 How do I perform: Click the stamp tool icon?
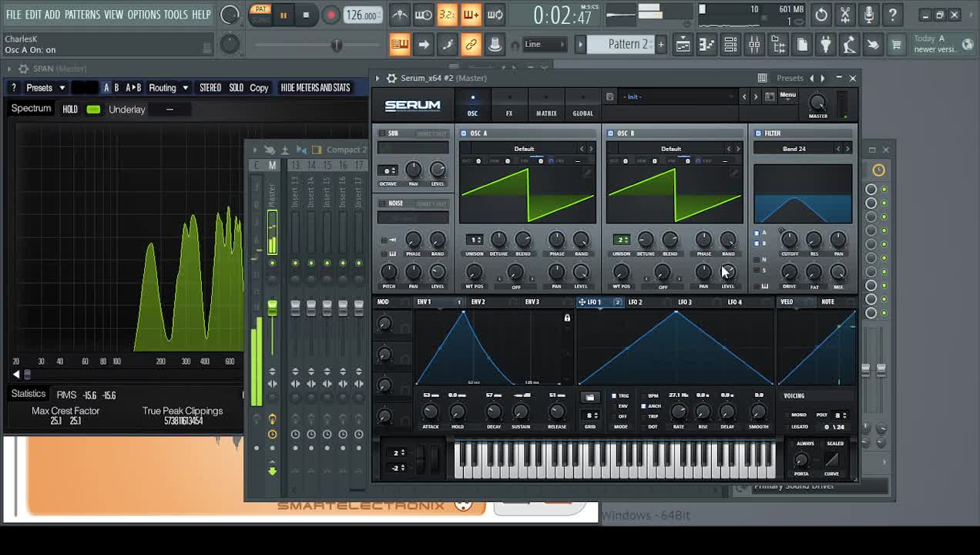click(495, 45)
